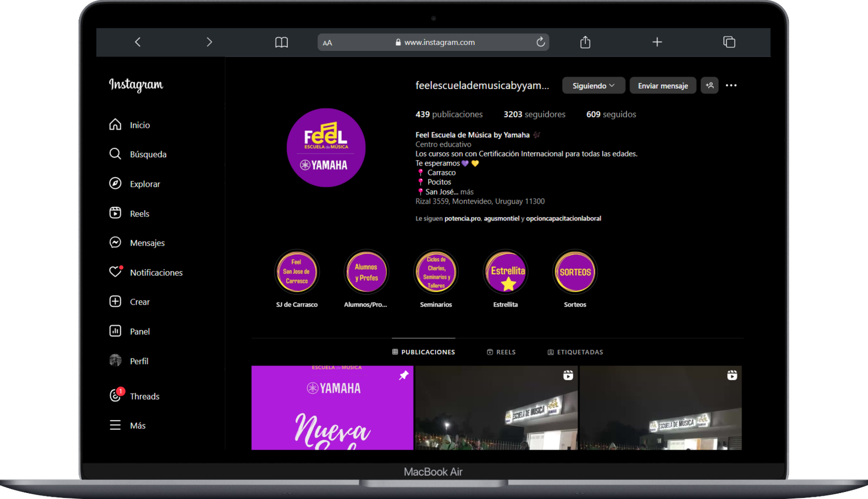
Task: Switch to the PUBLICACIONES tab
Action: tap(424, 352)
